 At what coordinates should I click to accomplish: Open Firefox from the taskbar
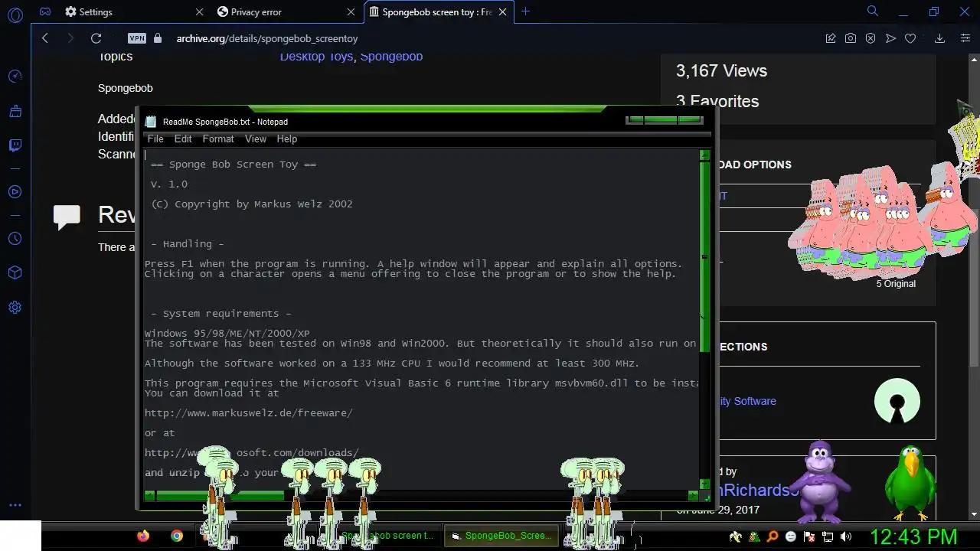pos(143,536)
